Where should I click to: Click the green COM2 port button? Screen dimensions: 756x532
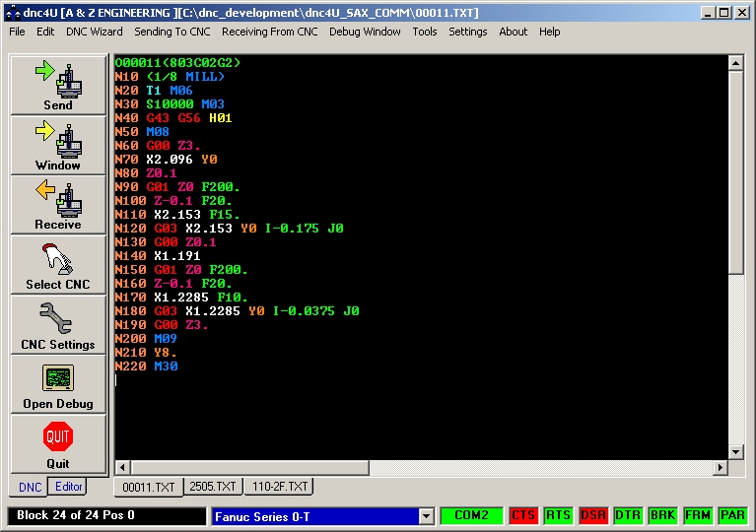click(x=471, y=515)
